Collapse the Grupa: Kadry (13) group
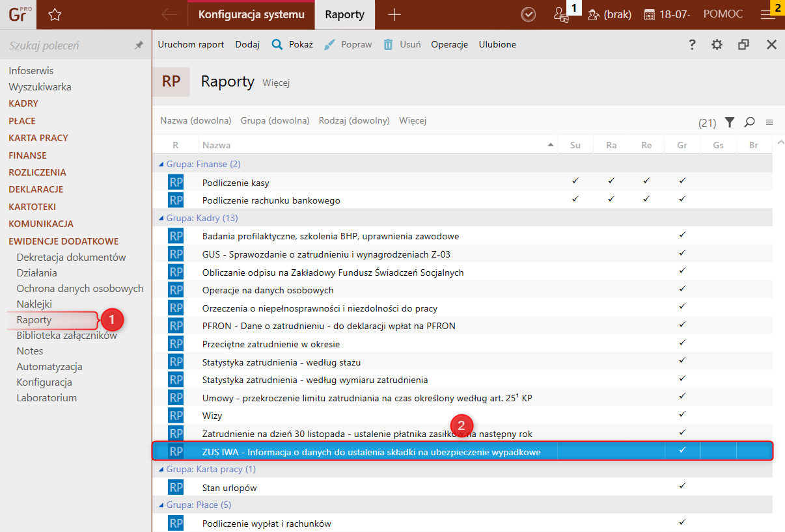Viewport: 785px width, 532px height. [x=161, y=218]
